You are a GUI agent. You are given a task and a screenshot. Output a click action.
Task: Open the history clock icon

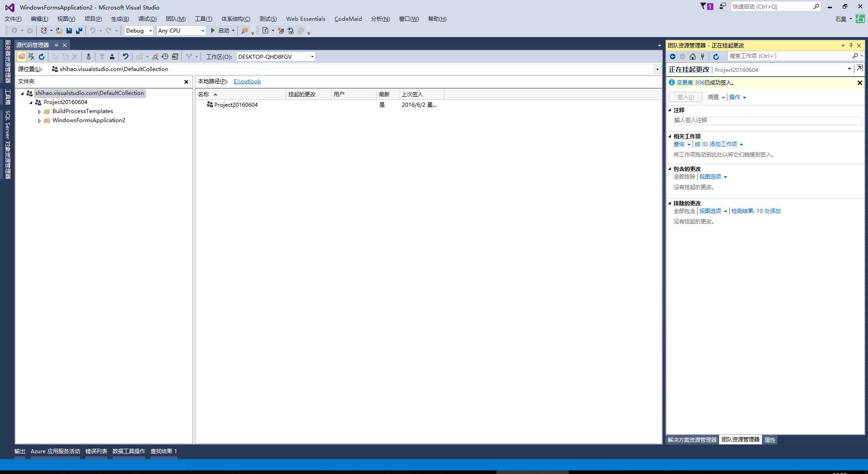pos(165,57)
